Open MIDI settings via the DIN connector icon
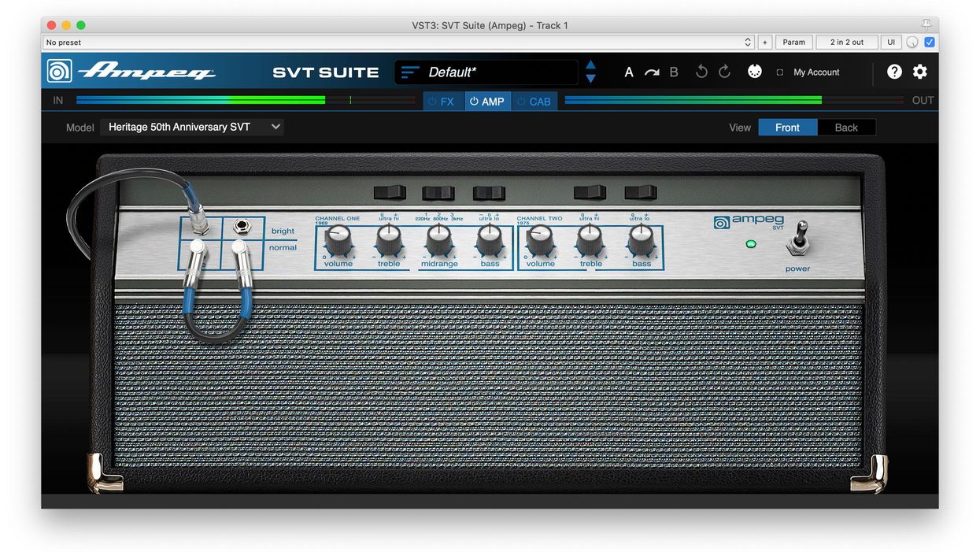Viewport: 980px width, 552px height. pyautogui.click(x=754, y=71)
